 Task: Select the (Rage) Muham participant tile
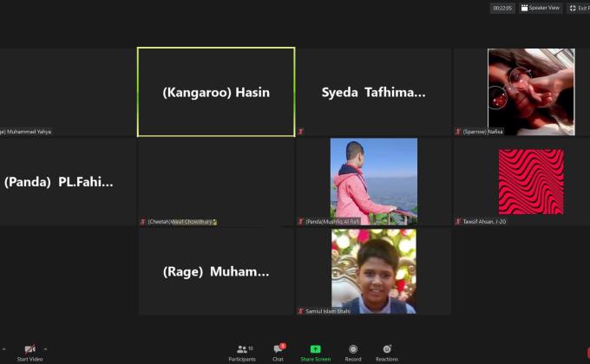[x=216, y=271]
